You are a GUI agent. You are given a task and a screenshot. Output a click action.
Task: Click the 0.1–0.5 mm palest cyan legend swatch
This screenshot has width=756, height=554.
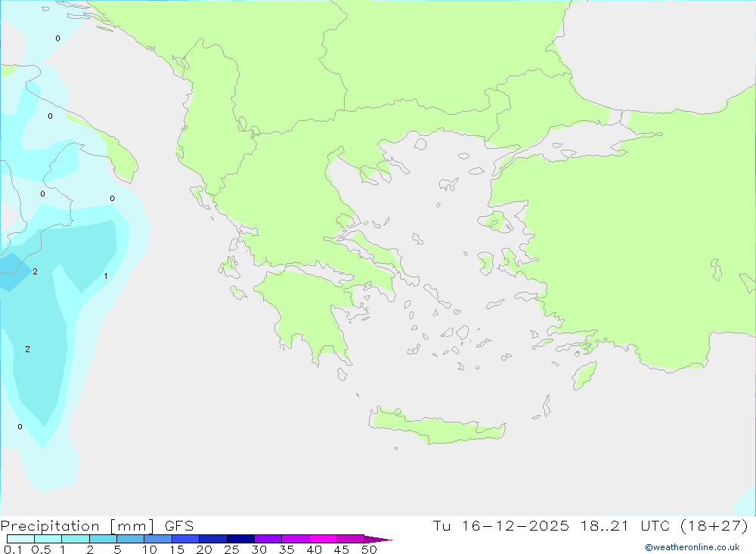pyautogui.click(x=20, y=539)
